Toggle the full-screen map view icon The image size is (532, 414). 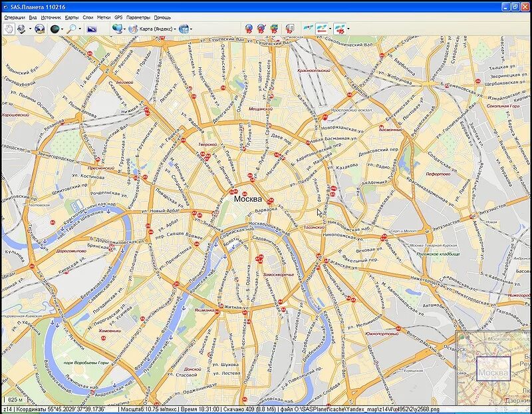92,29
